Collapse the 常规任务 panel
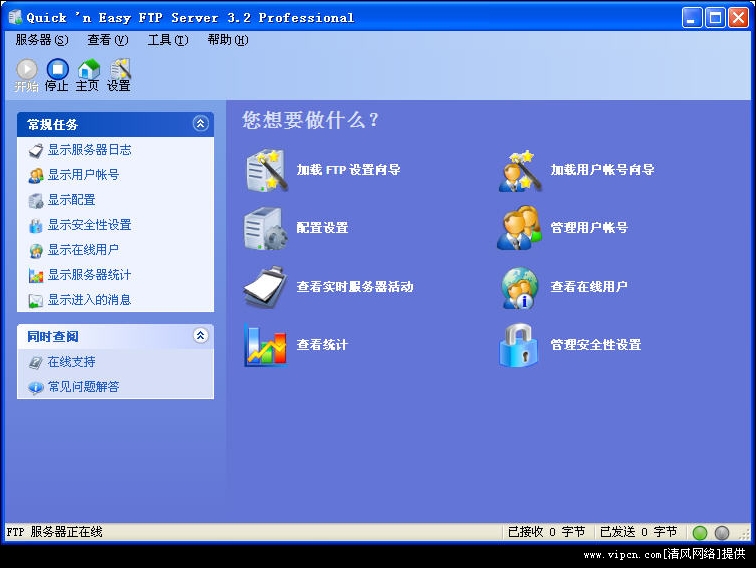Image resolution: width=756 pixels, height=568 pixels. pos(201,124)
